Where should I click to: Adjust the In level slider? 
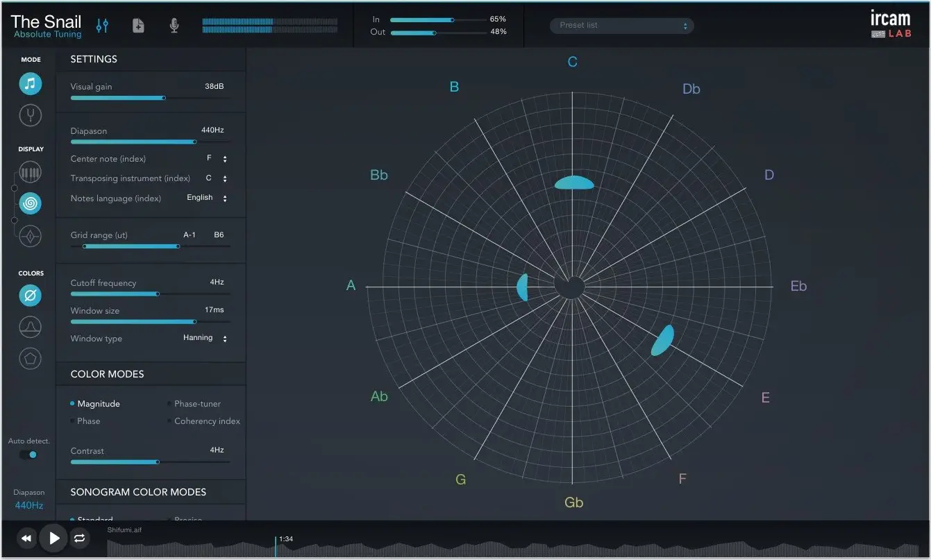click(x=438, y=20)
